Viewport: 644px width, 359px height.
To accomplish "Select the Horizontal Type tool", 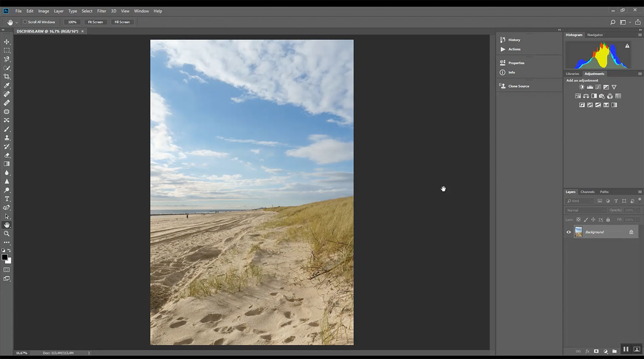I will [6, 199].
